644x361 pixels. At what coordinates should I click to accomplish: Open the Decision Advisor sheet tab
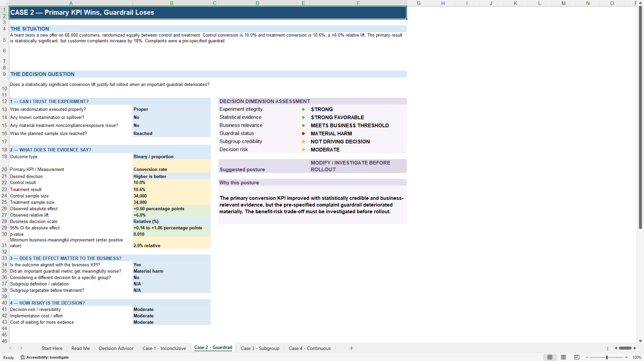coord(116,348)
